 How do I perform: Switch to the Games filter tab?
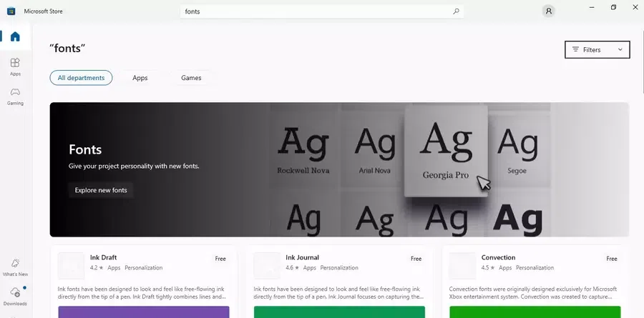[x=191, y=78]
